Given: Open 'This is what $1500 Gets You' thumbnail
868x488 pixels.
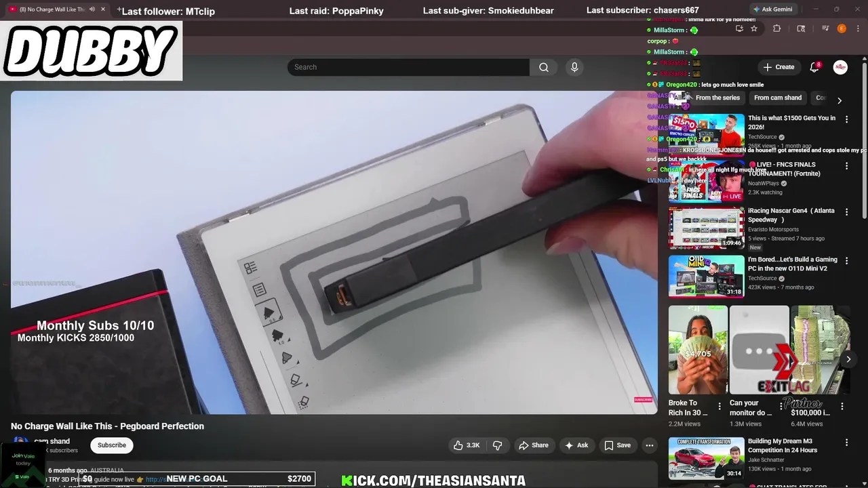Looking at the screenshot, I should coord(707,135).
